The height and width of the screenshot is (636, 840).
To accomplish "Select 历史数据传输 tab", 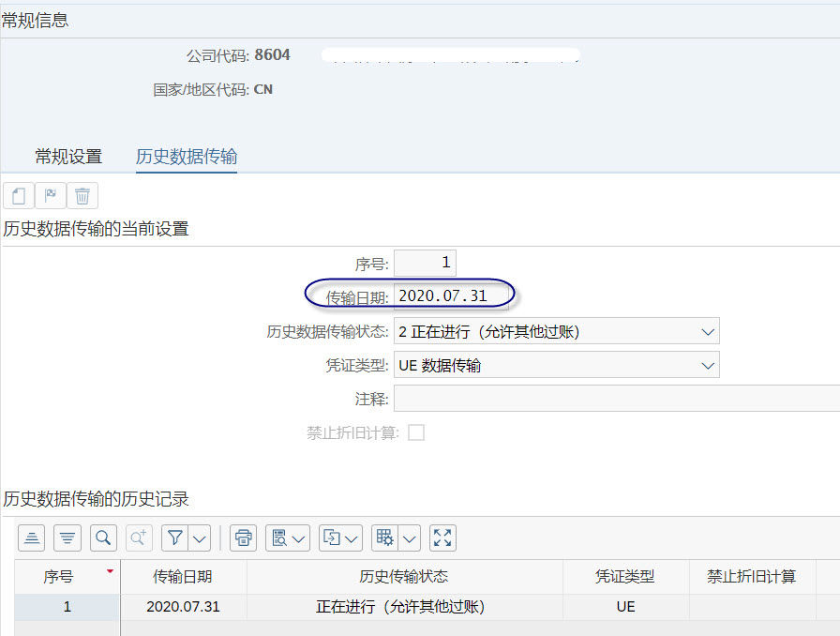I will pyautogui.click(x=187, y=157).
